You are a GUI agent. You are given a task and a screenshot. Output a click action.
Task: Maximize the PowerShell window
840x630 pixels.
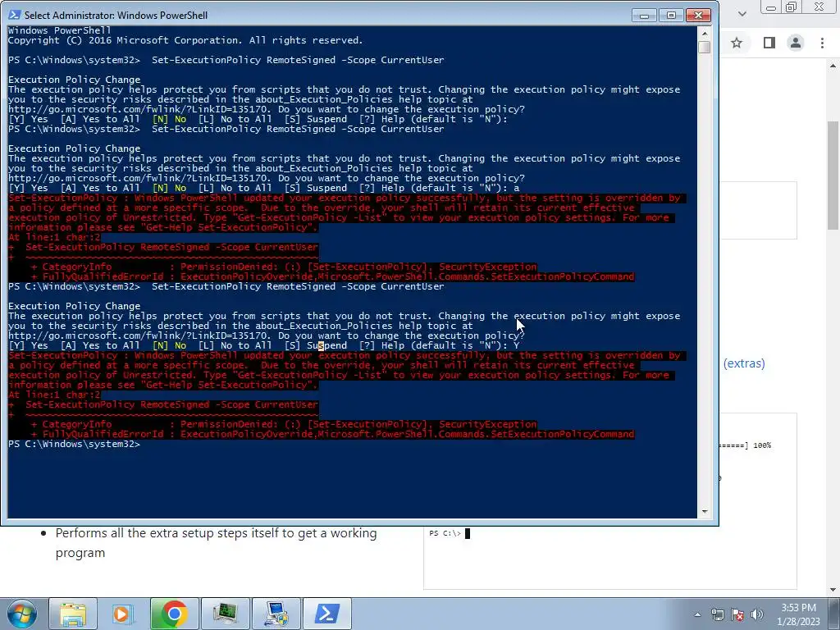[x=671, y=16]
